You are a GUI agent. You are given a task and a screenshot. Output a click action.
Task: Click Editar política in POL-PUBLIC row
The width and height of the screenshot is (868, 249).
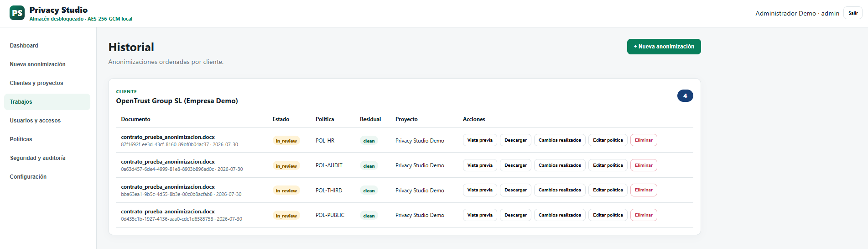(x=608, y=215)
